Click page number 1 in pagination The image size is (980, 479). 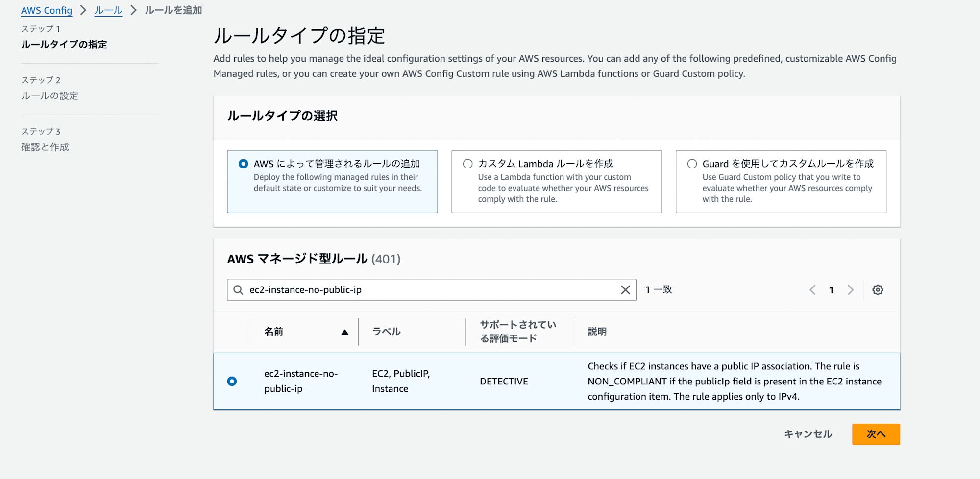click(x=832, y=290)
